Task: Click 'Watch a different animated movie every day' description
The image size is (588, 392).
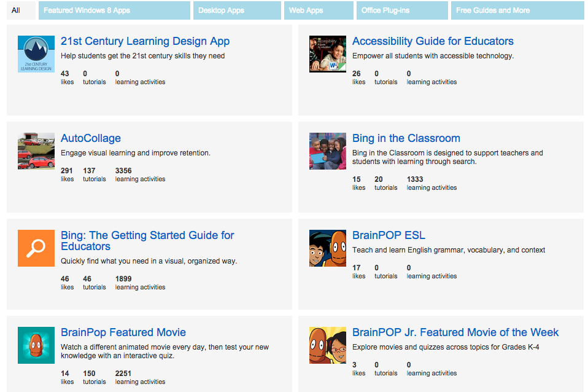Action: [x=164, y=351]
